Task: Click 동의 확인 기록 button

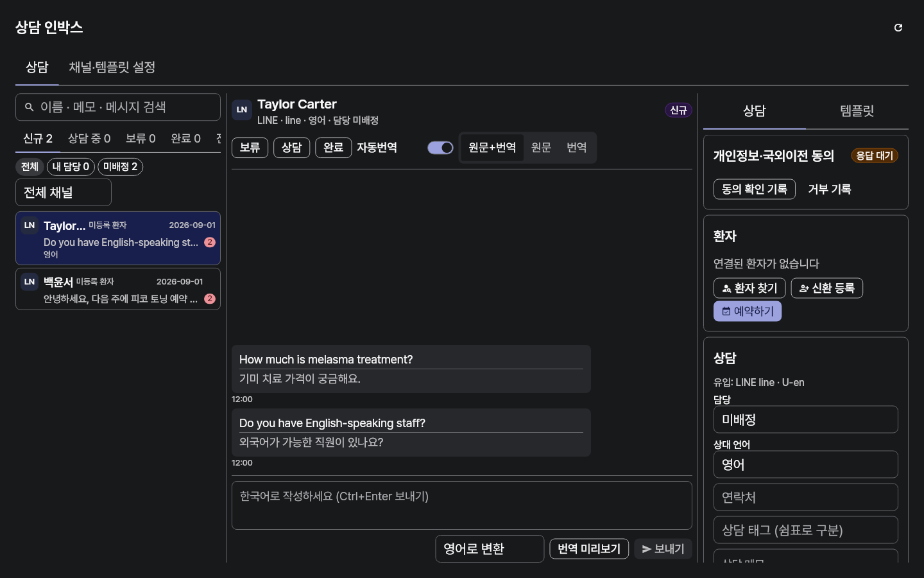Action: click(x=755, y=189)
